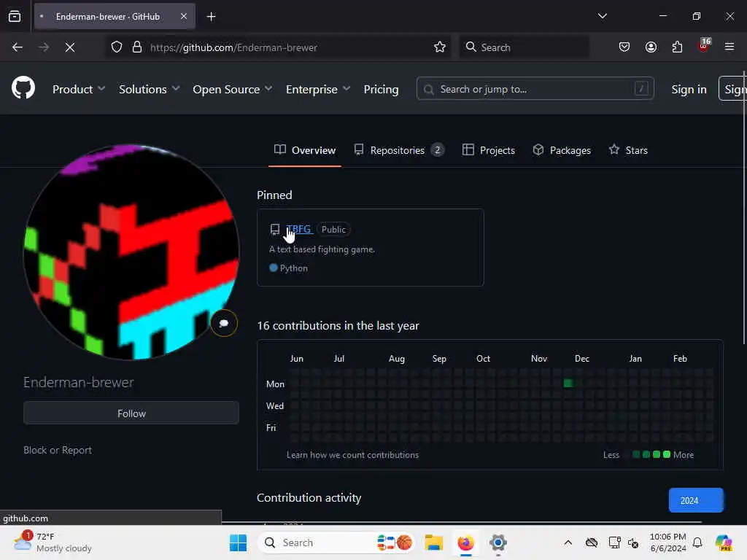Click the Public badge on TBFG
The image size is (747, 560).
point(333,229)
